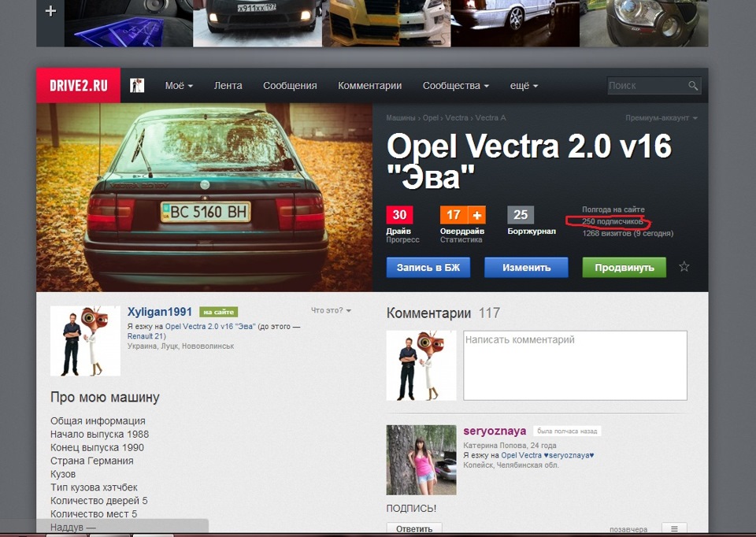Click the Начало выпуска 1988 row
756x537 pixels.
pyautogui.click(x=100, y=435)
